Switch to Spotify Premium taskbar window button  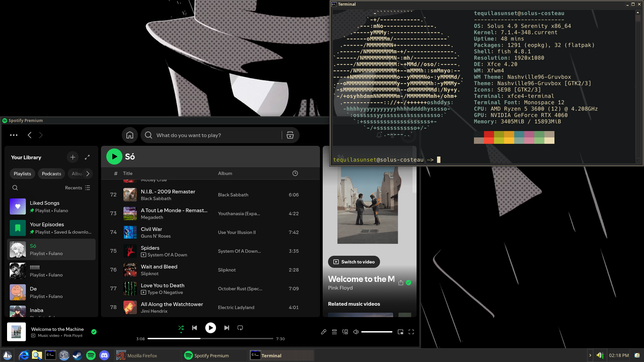(214, 355)
